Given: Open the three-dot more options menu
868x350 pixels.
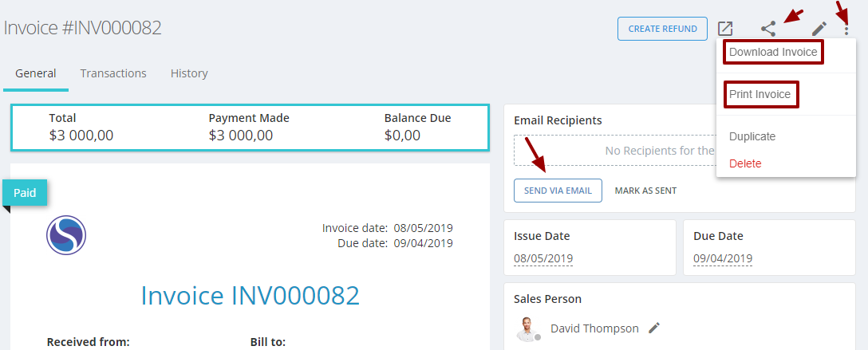Looking at the screenshot, I should [x=846, y=29].
